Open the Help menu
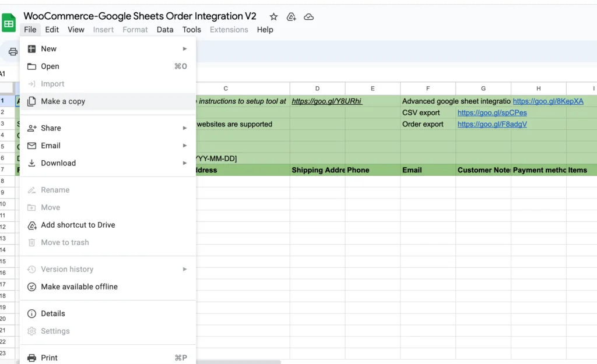This screenshot has width=597, height=364. point(265,30)
